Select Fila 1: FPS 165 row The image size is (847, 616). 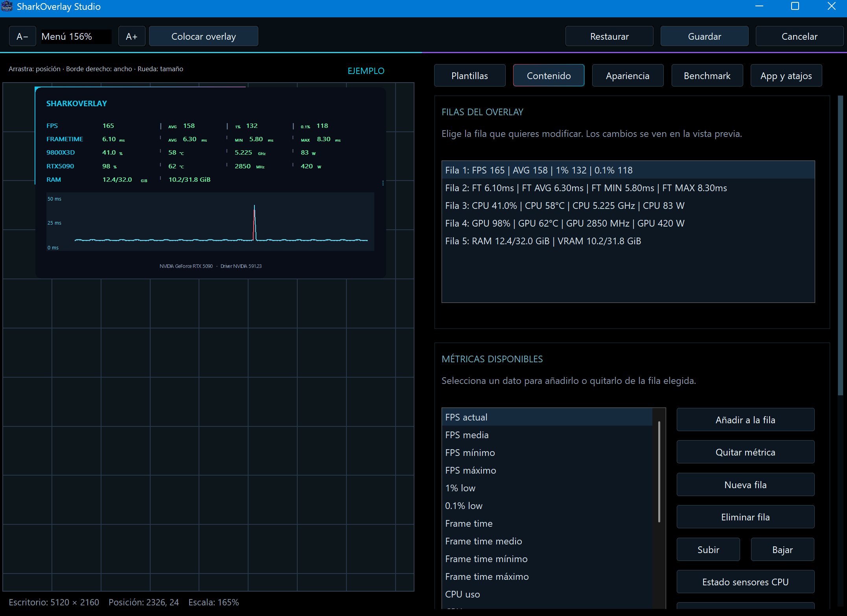click(x=628, y=170)
